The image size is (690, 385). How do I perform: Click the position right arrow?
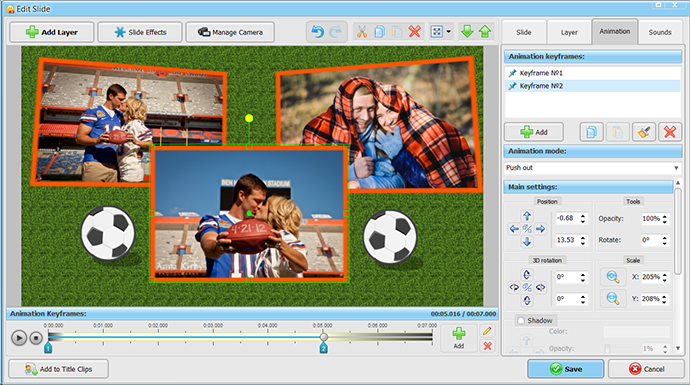tap(540, 229)
